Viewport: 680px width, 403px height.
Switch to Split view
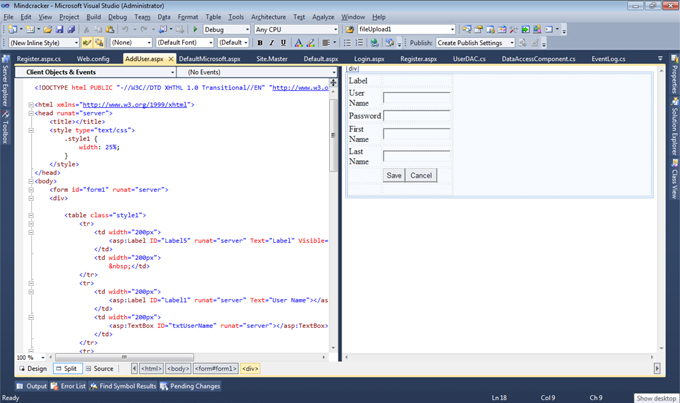pos(69,369)
